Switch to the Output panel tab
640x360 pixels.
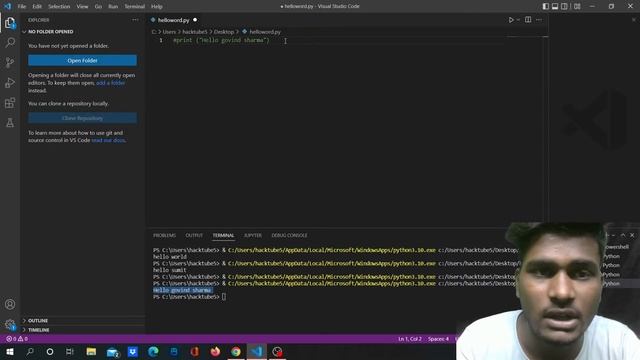(194, 236)
